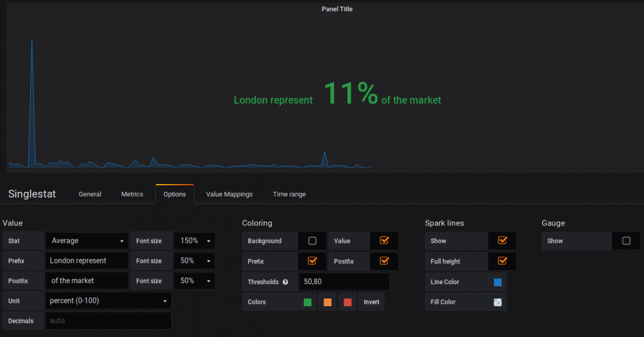Click the Invert colors button
The image size is (644, 337).
click(372, 301)
